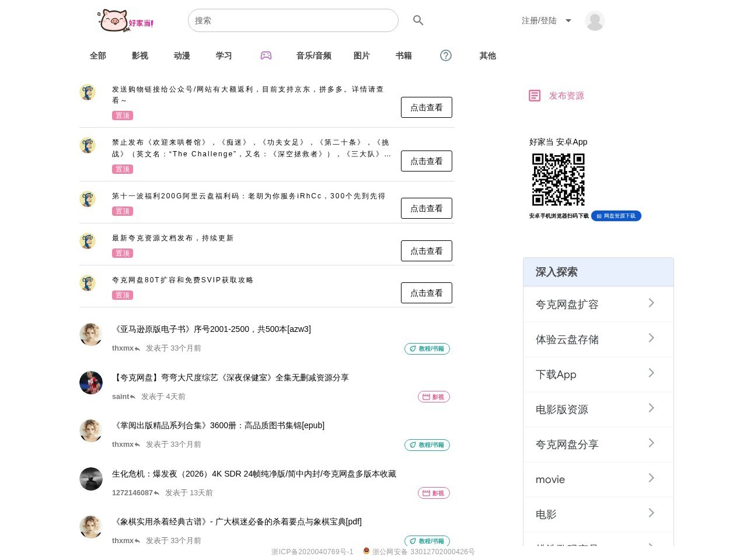
Task: Click the magnifier search icon
Action: 418,20
